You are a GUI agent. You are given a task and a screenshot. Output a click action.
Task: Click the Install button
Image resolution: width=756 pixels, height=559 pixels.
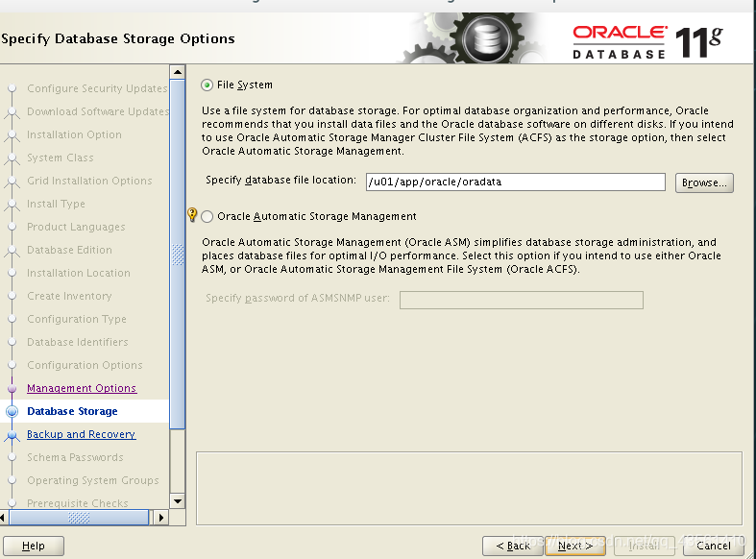click(x=644, y=546)
